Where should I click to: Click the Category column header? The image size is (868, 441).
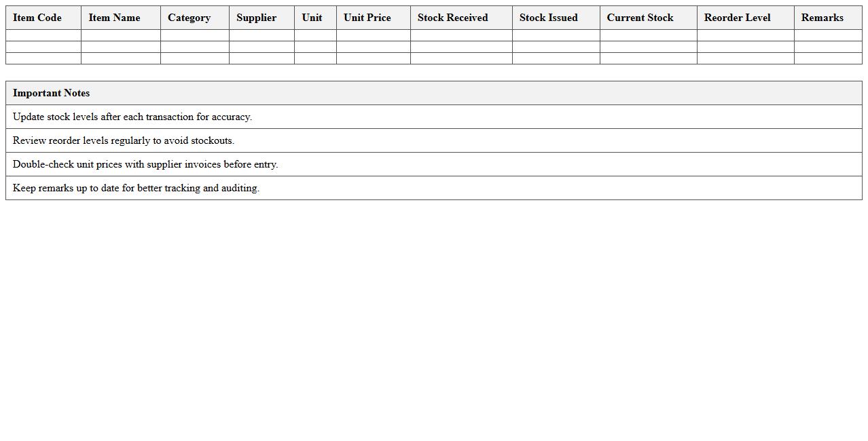click(189, 18)
